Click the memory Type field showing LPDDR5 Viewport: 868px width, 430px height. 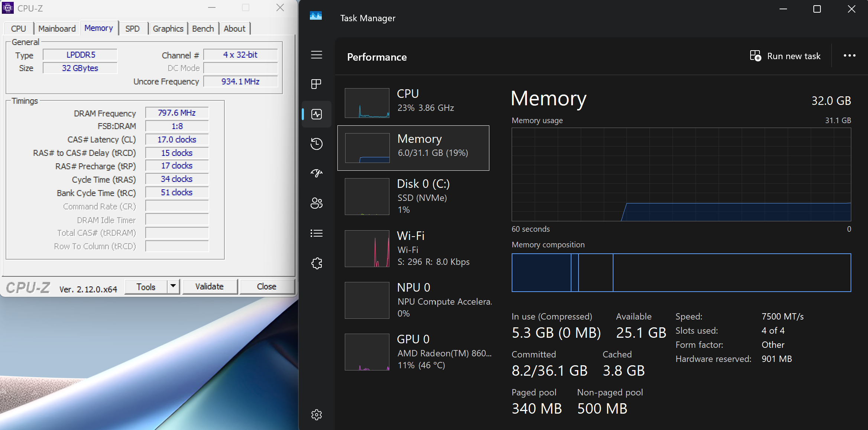80,55
